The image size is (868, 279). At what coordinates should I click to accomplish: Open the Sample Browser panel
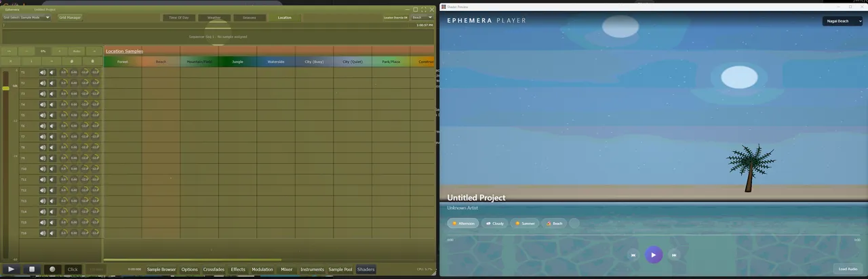tap(161, 270)
